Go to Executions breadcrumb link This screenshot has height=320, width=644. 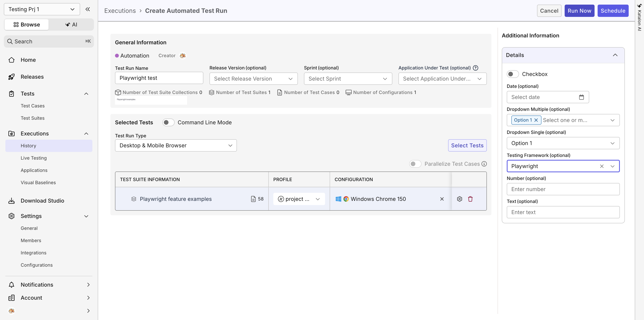click(x=120, y=11)
